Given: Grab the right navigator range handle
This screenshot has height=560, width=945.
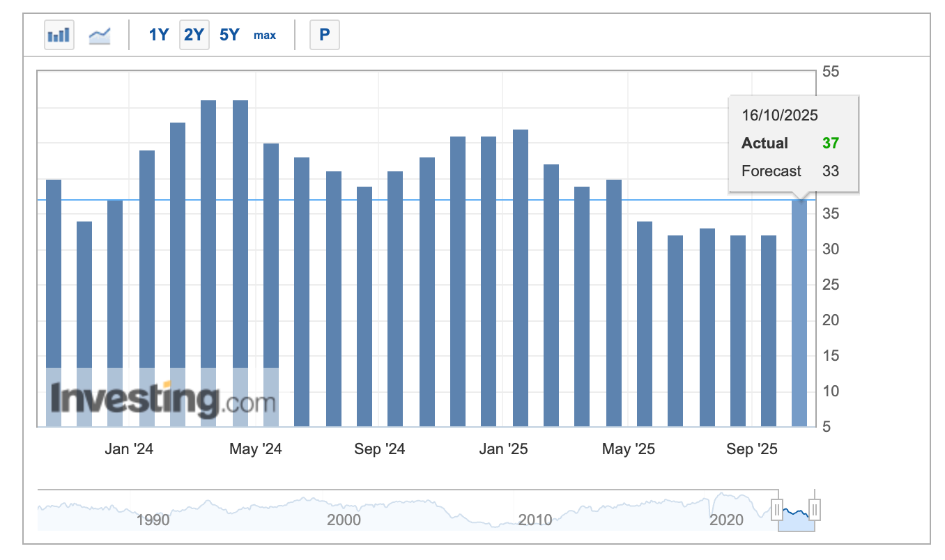Looking at the screenshot, I should [x=814, y=511].
